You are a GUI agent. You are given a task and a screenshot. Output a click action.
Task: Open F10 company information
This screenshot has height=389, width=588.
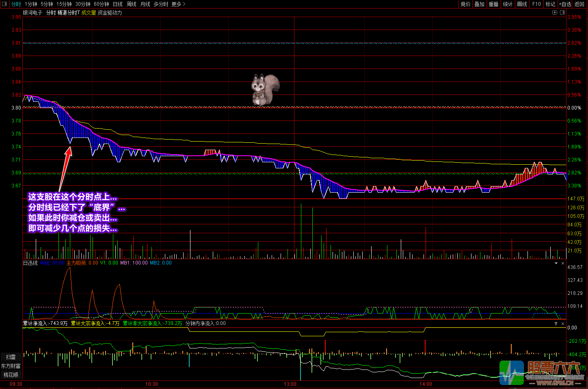(x=537, y=4)
